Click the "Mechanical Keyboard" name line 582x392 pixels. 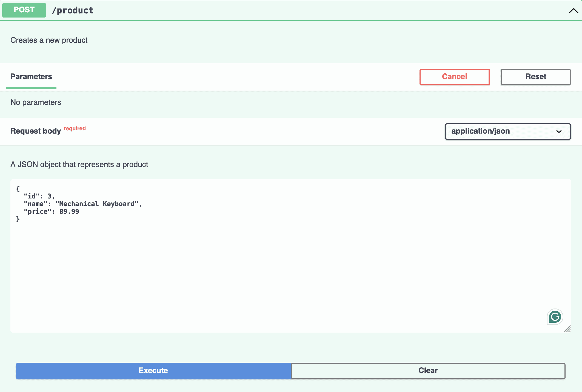83,204
